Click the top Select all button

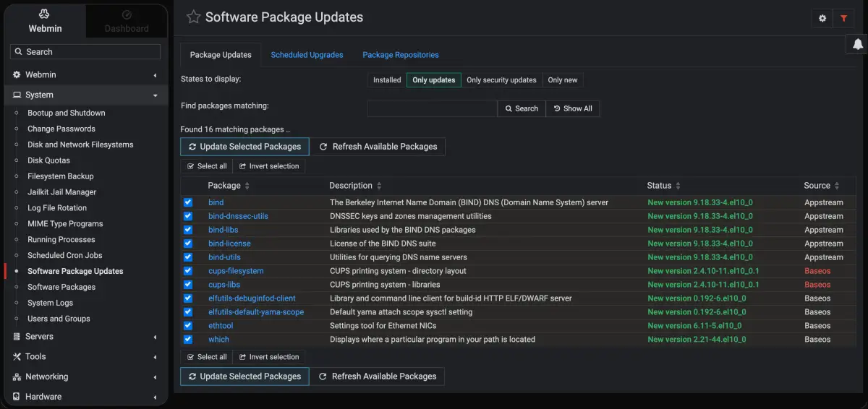click(207, 166)
